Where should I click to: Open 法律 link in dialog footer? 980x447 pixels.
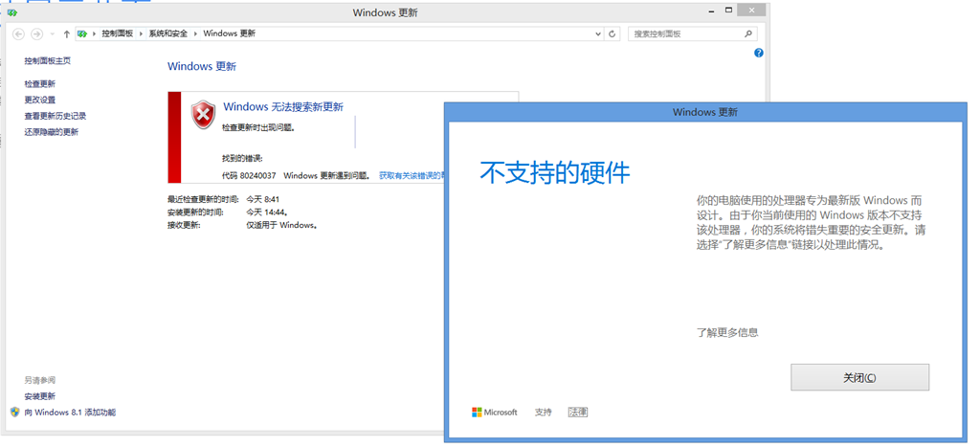578,413
